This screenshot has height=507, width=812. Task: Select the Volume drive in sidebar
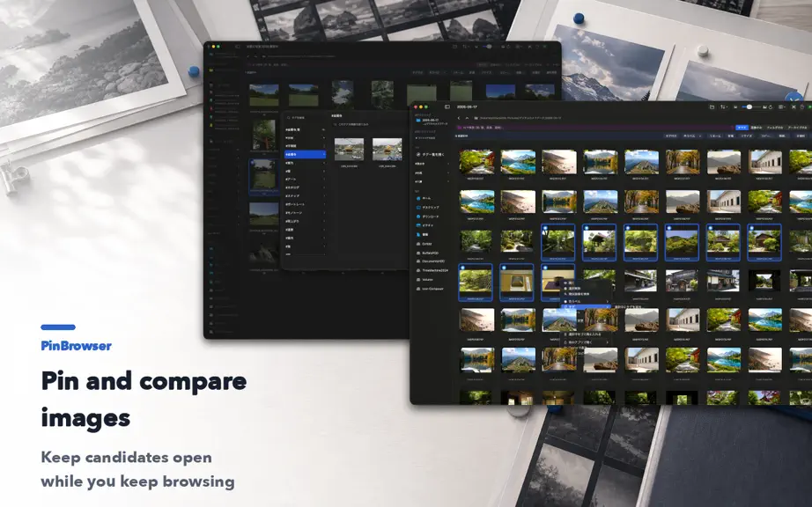coord(425,279)
